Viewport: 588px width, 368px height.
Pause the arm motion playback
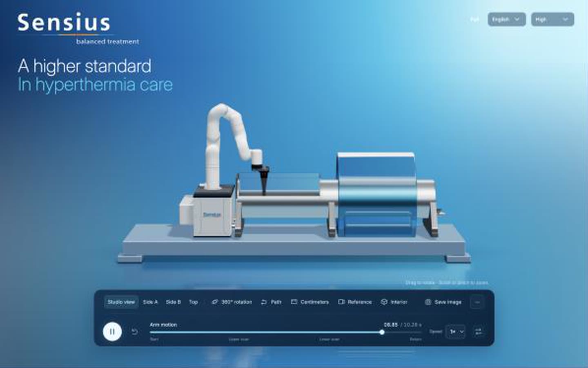[x=112, y=332]
